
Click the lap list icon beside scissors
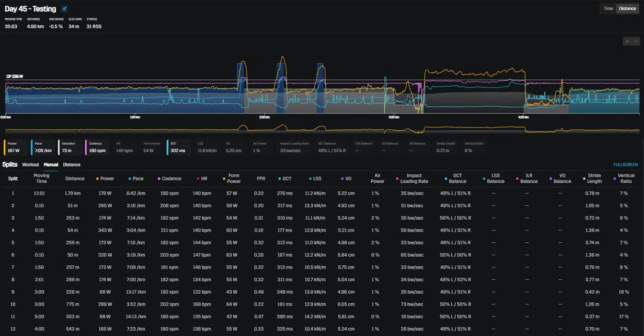[x=635, y=41]
